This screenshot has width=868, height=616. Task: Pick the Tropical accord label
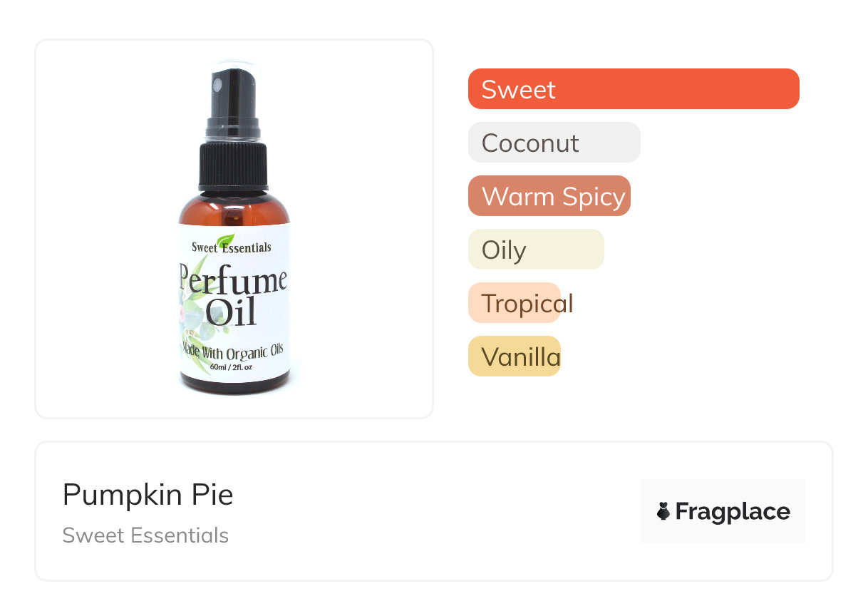[527, 303]
